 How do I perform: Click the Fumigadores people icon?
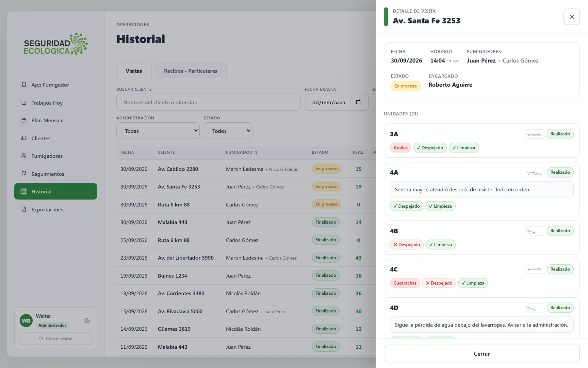(24, 156)
